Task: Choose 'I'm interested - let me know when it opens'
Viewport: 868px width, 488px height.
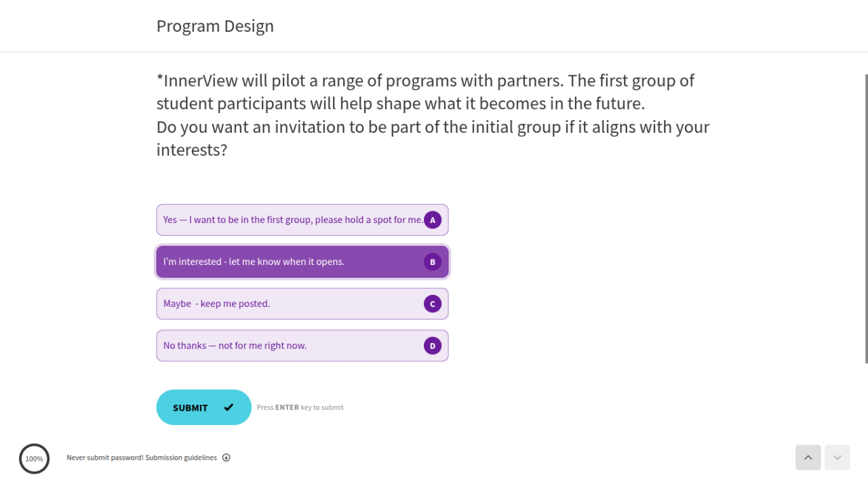Action: pyautogui.click(x=302, y=262)
